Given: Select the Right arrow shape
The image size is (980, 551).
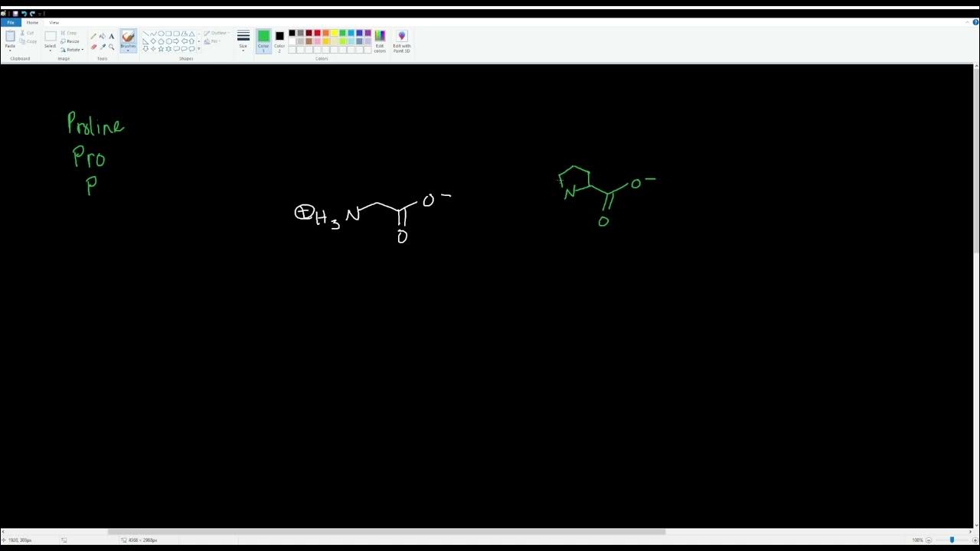Looking at the screenshot, I should 176,41.
